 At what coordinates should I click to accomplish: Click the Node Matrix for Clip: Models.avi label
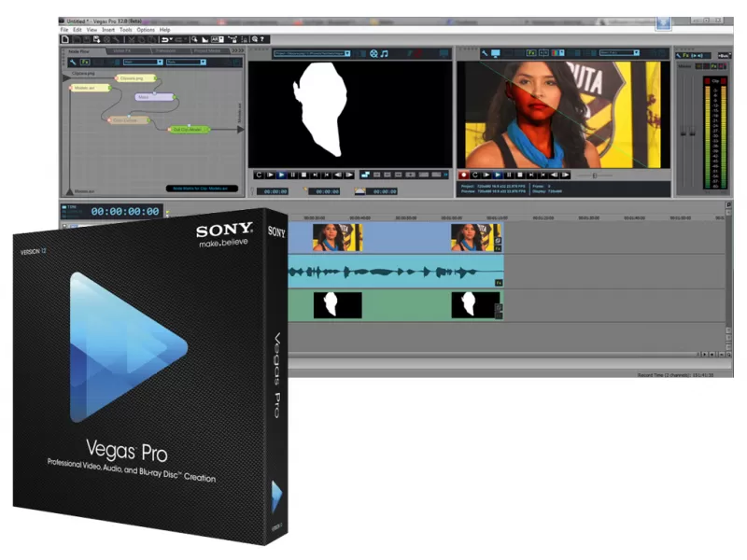199,188
